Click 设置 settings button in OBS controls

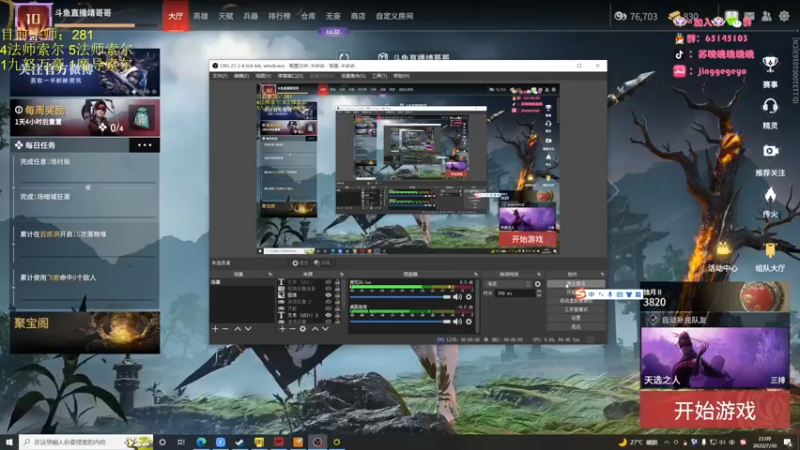click(576, 318)
